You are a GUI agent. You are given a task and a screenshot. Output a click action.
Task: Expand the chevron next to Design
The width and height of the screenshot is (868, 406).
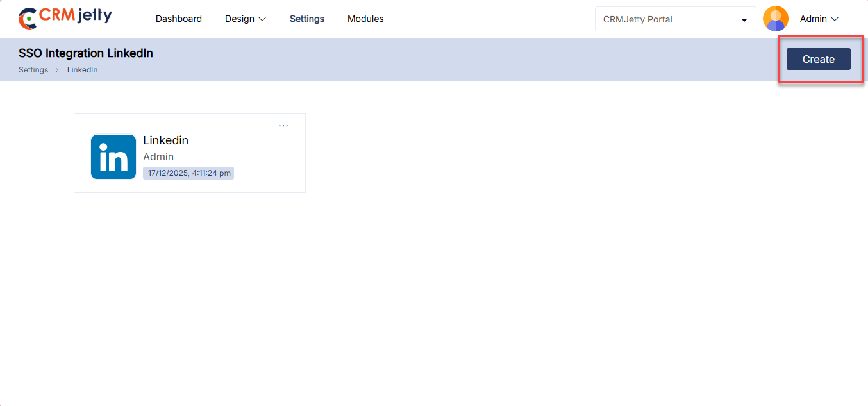[x=262, y=19]
